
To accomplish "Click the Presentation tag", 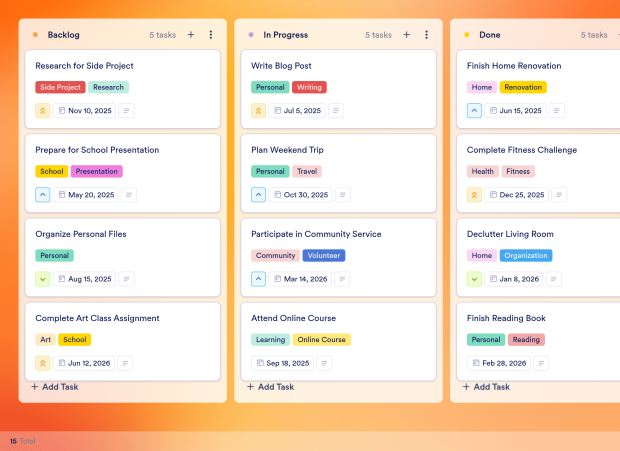I will pos(96,172).
